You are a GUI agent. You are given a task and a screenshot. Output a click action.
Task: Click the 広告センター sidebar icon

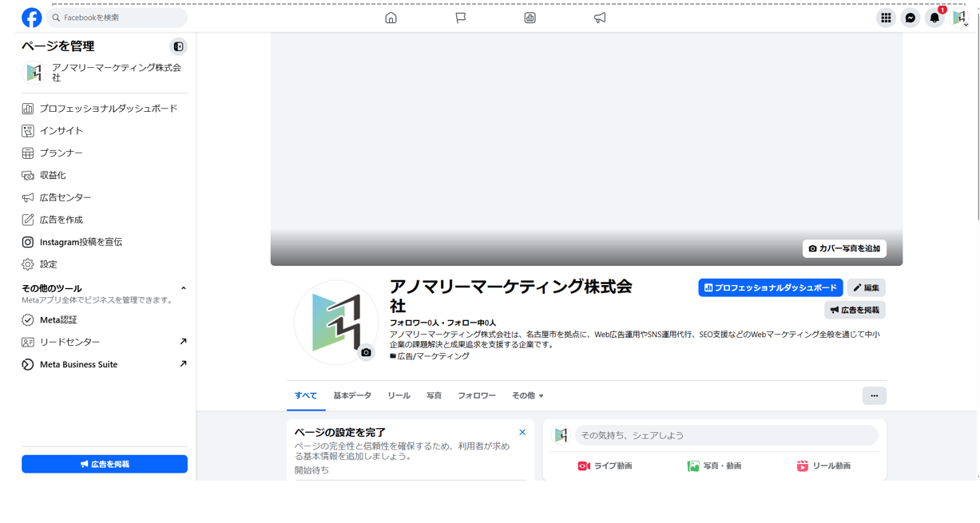pos(28,197)
